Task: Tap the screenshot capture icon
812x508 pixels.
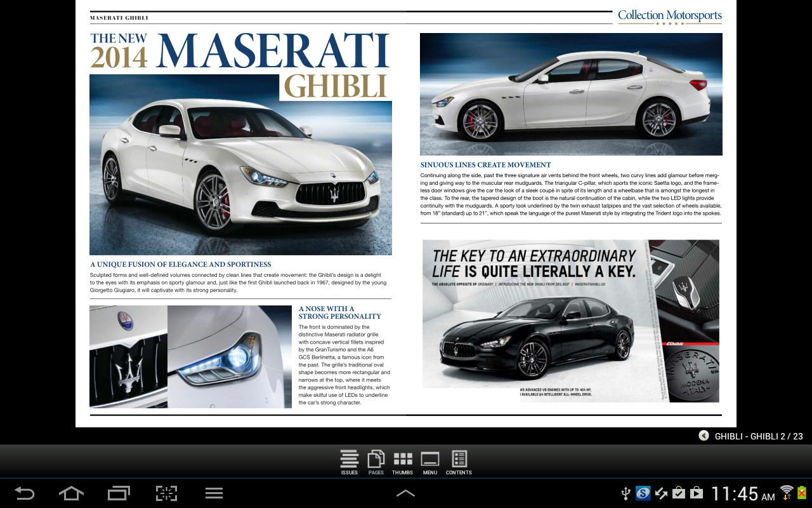Action: (x=166, y=493)
